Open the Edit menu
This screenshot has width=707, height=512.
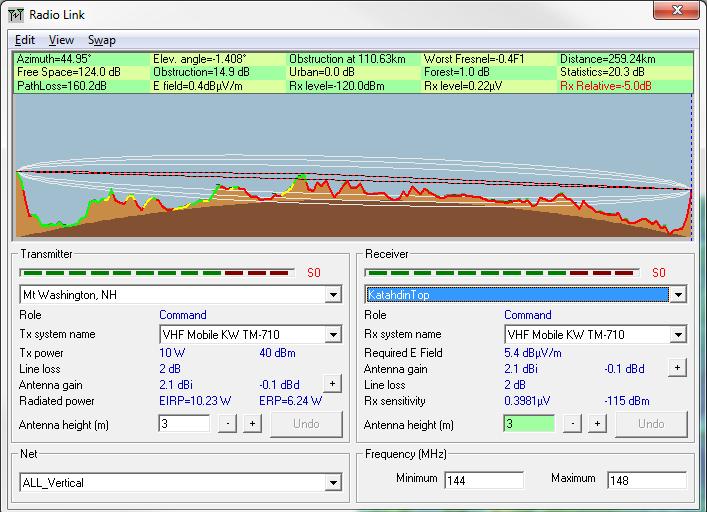click(x=25, y=40)
